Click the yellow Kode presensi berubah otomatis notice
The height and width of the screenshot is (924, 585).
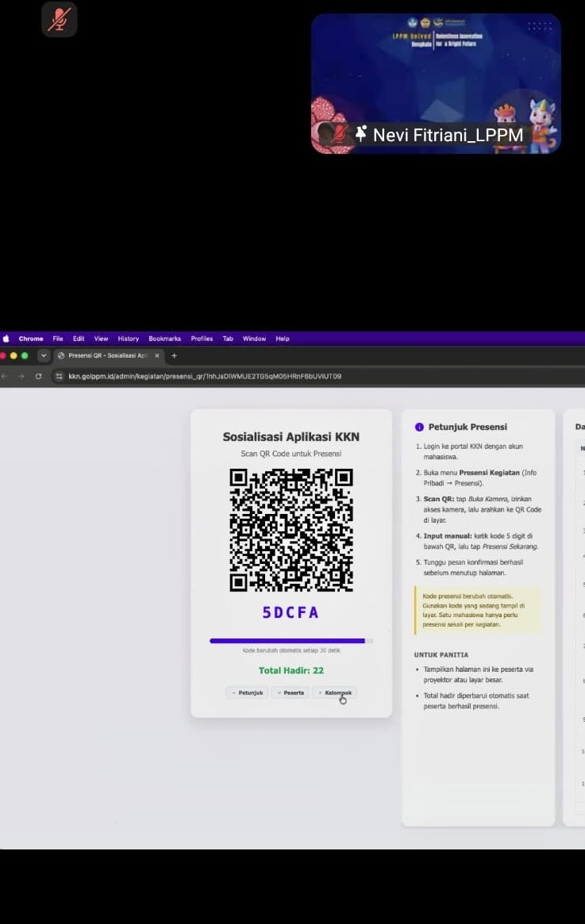pyautogui.click(x=478, y=610)
